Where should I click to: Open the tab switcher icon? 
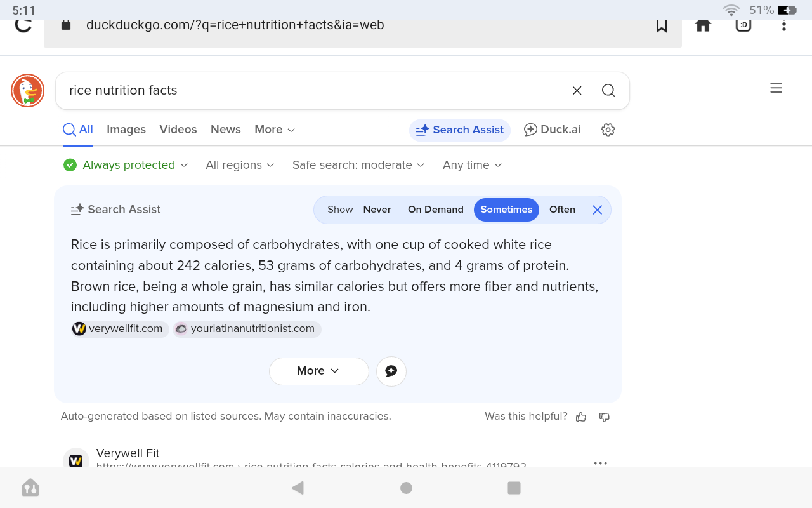tap(743, 25)
